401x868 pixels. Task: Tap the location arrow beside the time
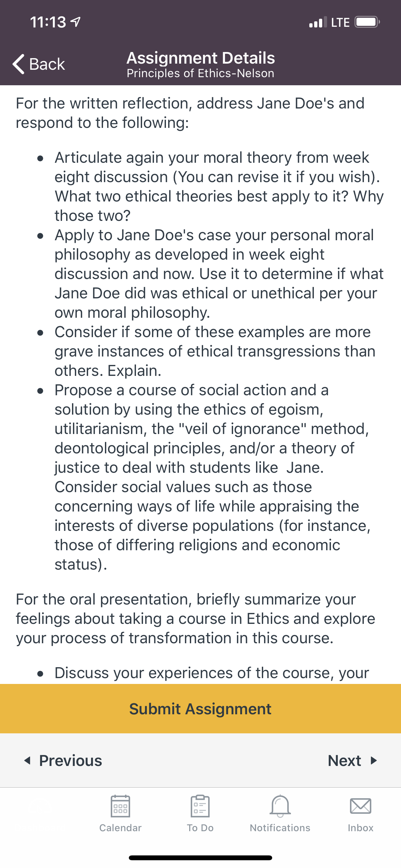point(76,22)
